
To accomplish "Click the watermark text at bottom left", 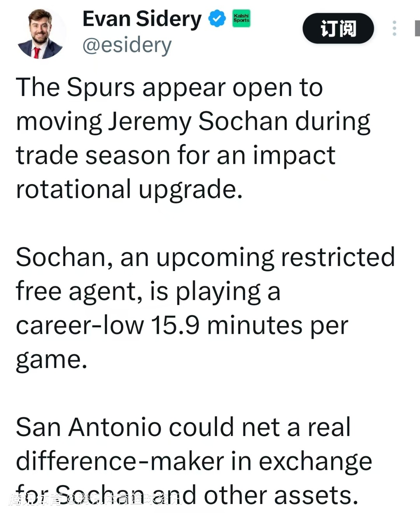I will tap(93, 499).
